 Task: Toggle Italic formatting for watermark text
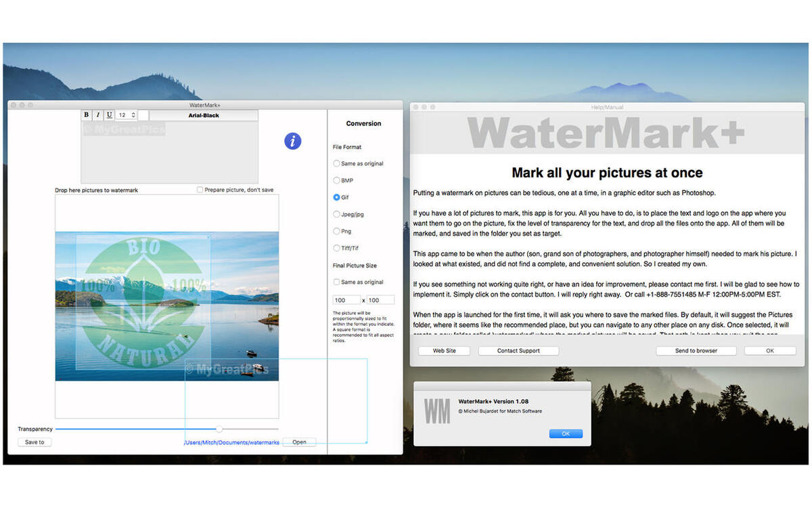click(97, 115)
